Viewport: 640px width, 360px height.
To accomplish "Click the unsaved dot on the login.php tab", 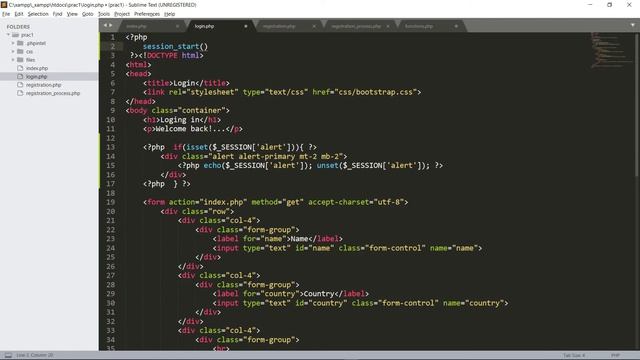I will pos(246,26).
